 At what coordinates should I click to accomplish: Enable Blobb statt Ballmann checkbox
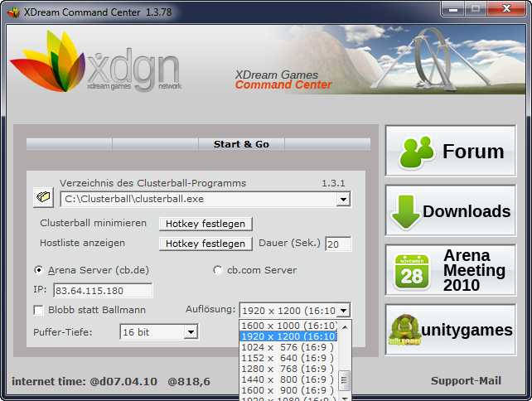point(38,310)
